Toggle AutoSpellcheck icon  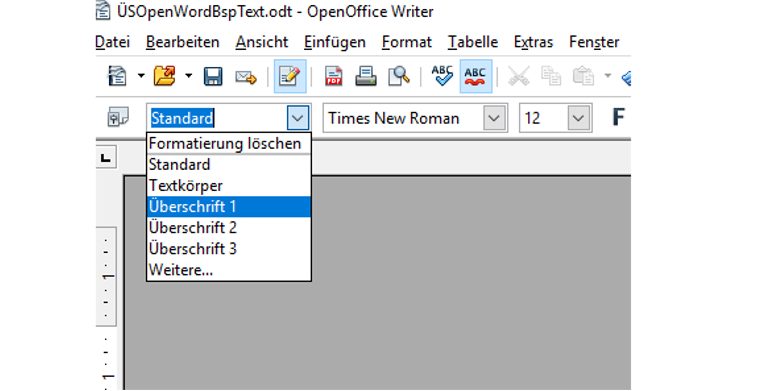[x=476, y=76]
